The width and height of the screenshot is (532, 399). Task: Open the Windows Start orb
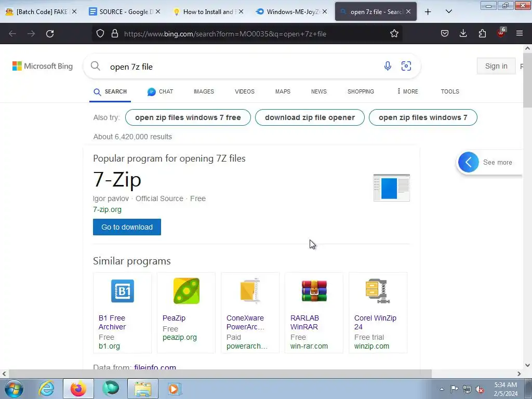click(x=14, y=389)
